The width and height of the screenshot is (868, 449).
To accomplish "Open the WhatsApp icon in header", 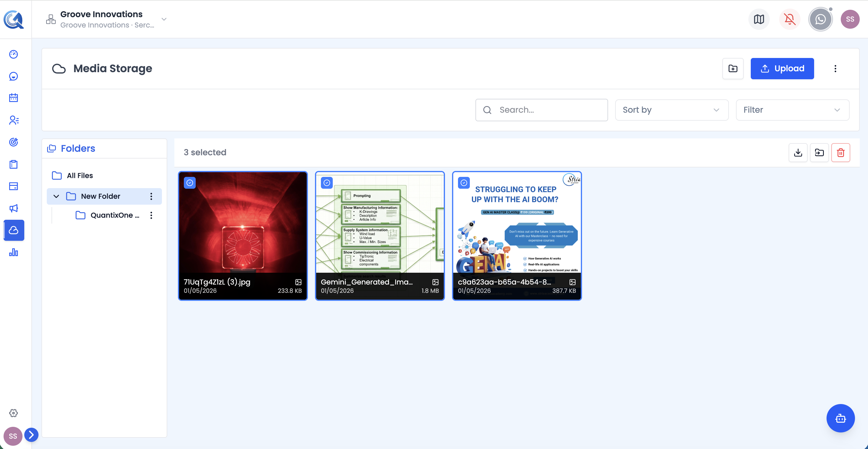I will pos(820,19).
